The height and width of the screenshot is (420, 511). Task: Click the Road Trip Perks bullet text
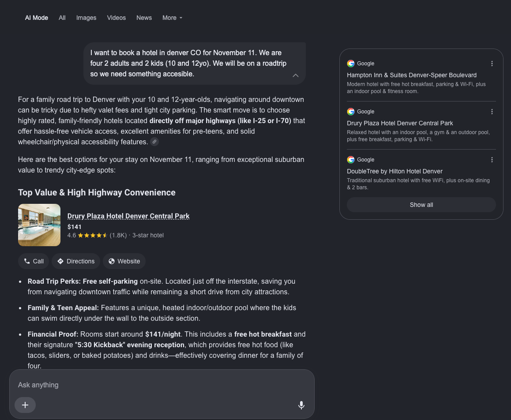[x=162, y=286]
